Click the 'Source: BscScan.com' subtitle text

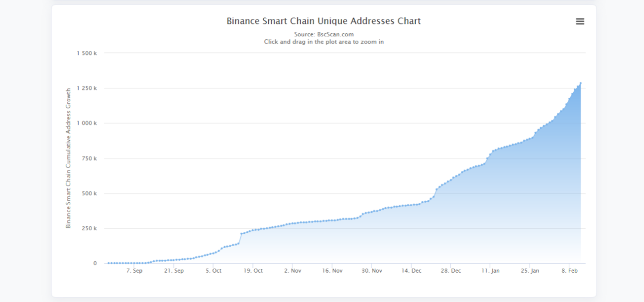pos(323,34)
